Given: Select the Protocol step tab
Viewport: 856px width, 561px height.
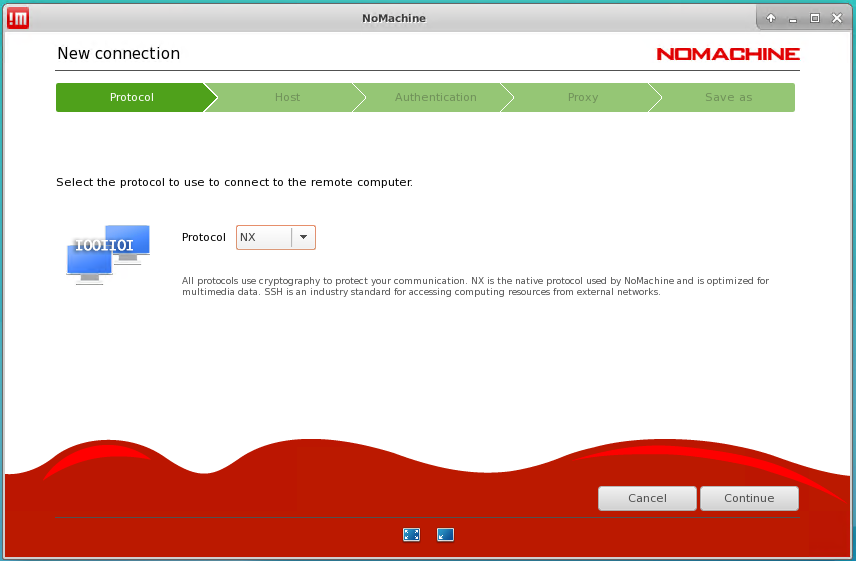Looking at the screenshot, I should pos(131,97).
